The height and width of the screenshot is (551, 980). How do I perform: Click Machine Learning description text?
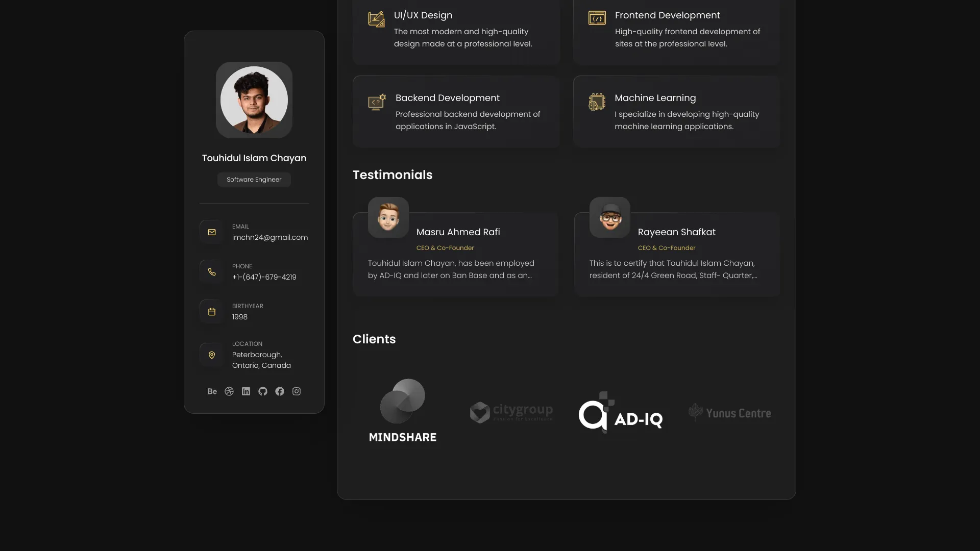tap(687, 120)
